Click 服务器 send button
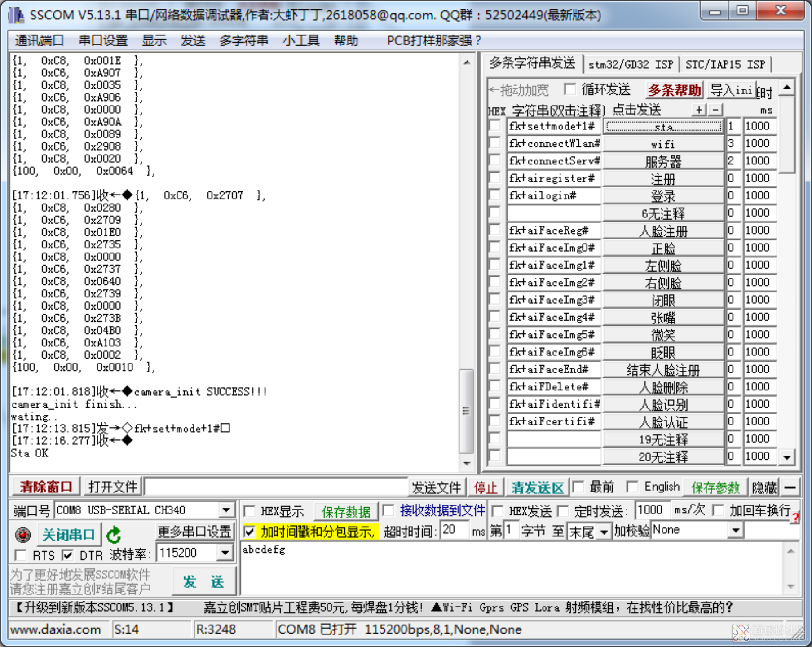This screenshot has height=647, width=812. tap(663, 161)
